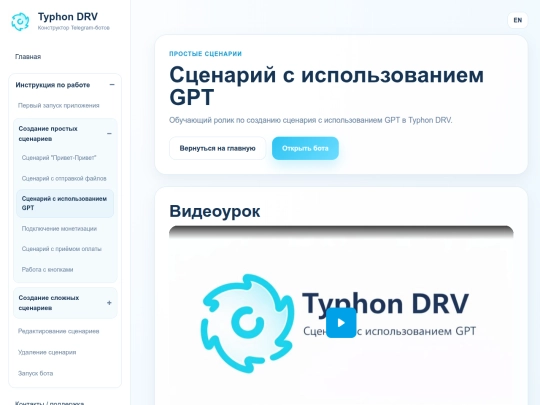This screenshot has height=405, width=540.
Task: Open Сценарий "Привет-Привет" page
Action: pos(59,158)
